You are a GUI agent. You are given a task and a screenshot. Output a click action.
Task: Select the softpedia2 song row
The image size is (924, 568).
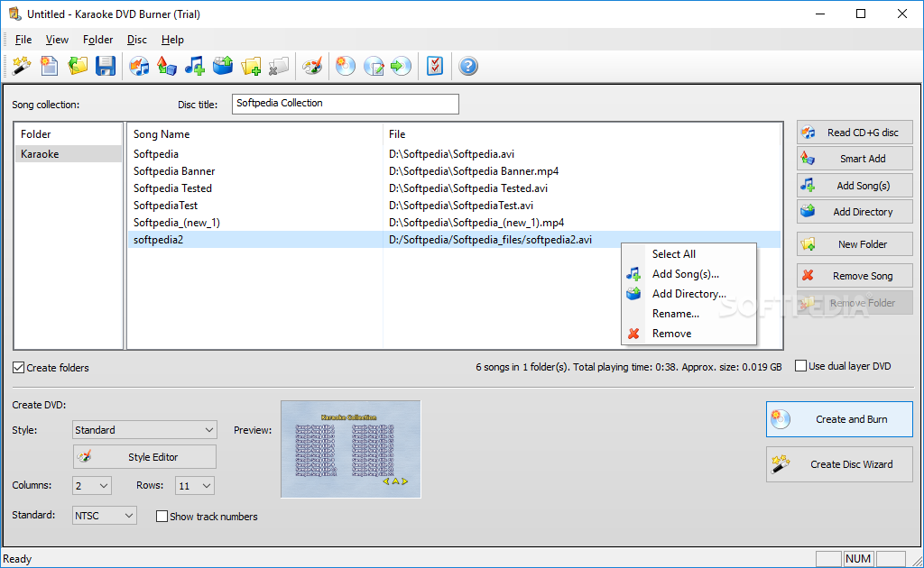pyautogui.click(x=455, y=240)
